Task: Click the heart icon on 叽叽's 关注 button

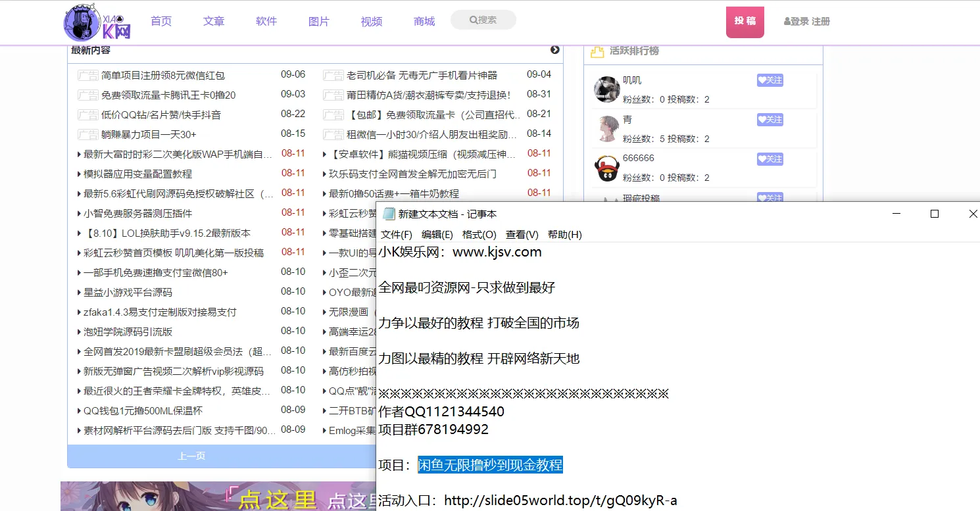Action: (763, 80)
